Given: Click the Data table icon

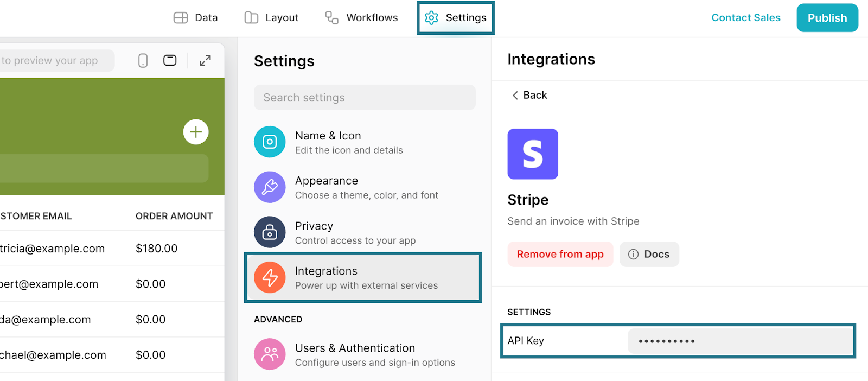Looking at the screenshot, I should tap(181, 18).
